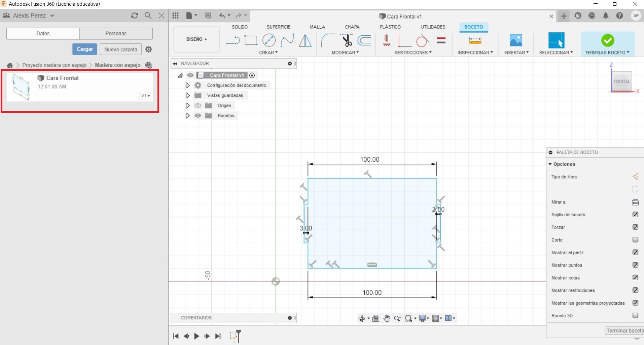Select the Mirror sketch tool
The height and width of the screenshot is (345, 644).
(x=305, y=40)
